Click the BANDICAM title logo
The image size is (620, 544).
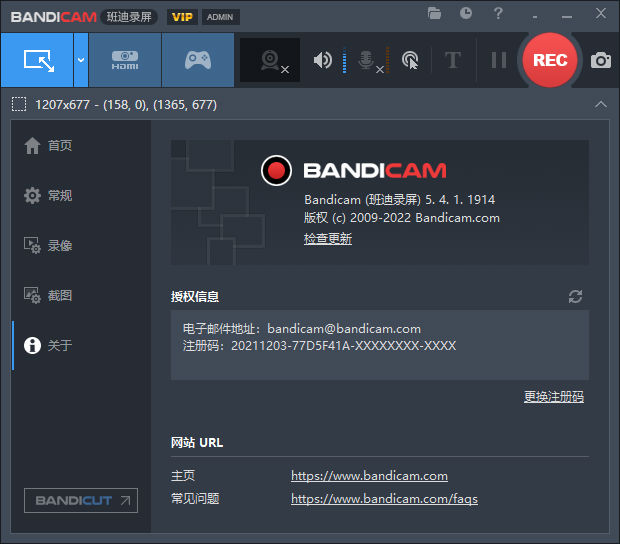point(54,17)
